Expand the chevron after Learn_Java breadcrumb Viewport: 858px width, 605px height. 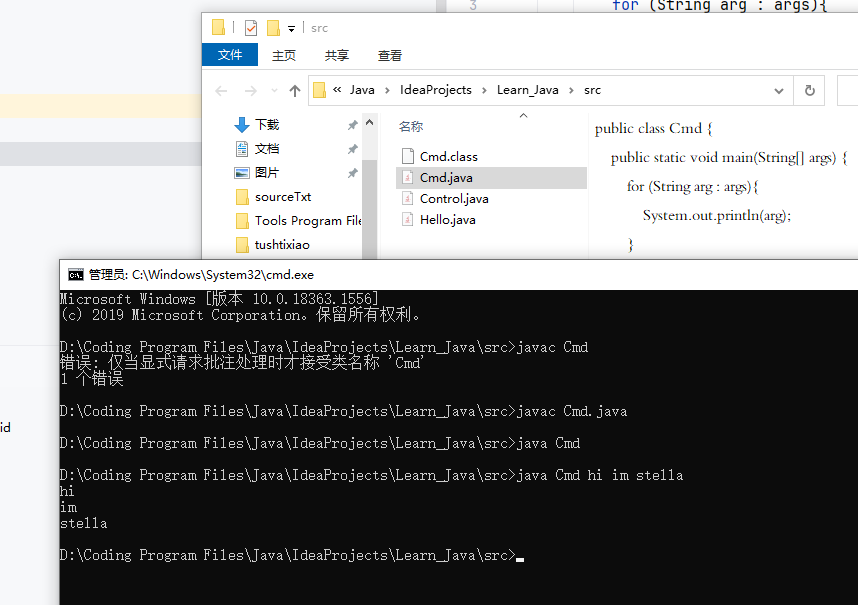coord(571,91)
